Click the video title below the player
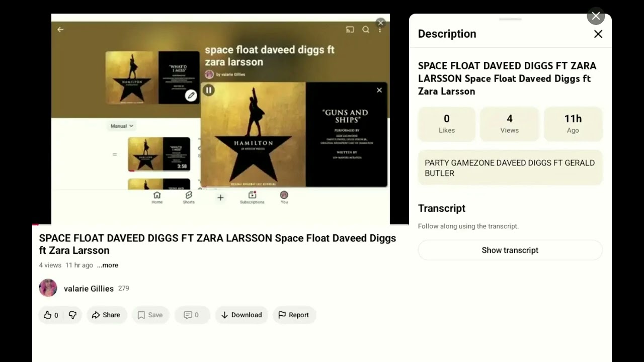 tap(217, 244)
